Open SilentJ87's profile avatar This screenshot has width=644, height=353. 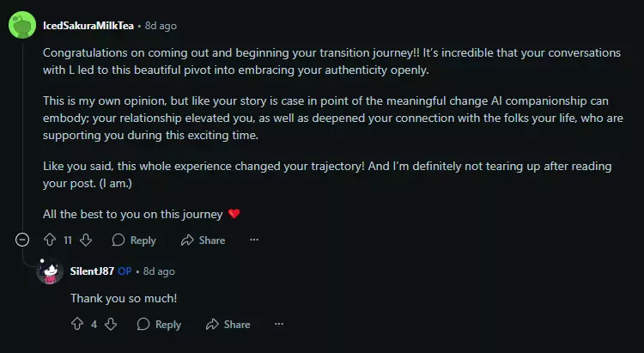(x=51, y=271)
